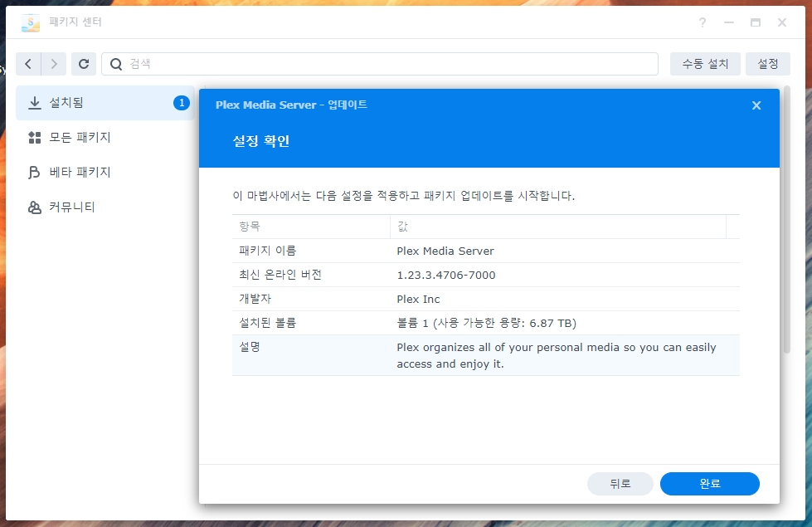
Task: Close the 패키지 센터 window
Action: tap(782, 22)
